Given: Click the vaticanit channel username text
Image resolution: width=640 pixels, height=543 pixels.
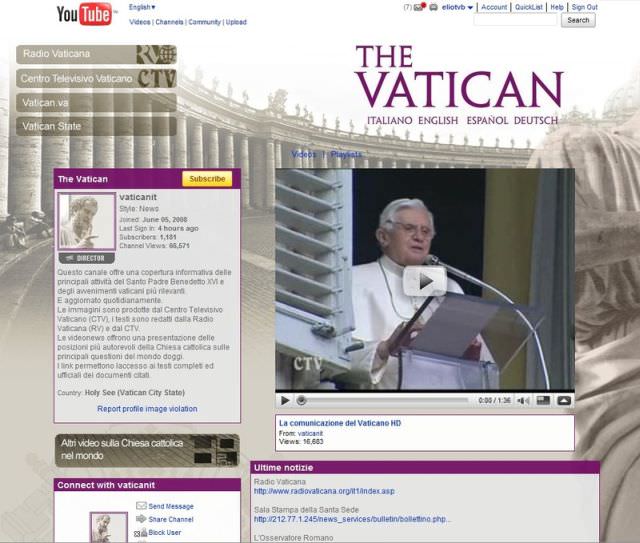Looking at the screenshot, I should 138,197.
